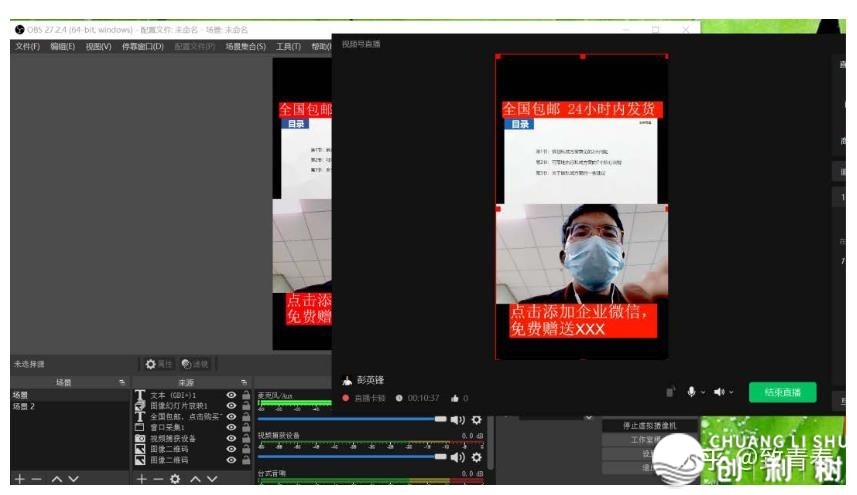Select scene 场景 2 in the scenes list
857x495 pixels.
click(x=69, y=406)
